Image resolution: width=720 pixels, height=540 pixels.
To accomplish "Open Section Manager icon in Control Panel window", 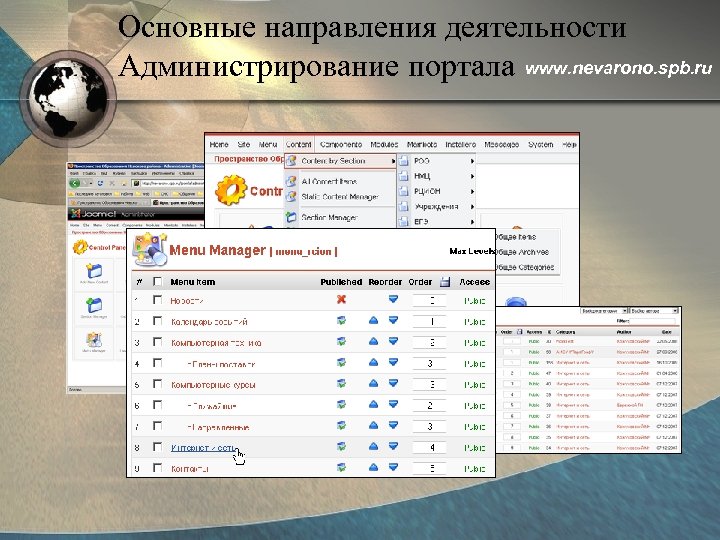I will pos(94,305).
